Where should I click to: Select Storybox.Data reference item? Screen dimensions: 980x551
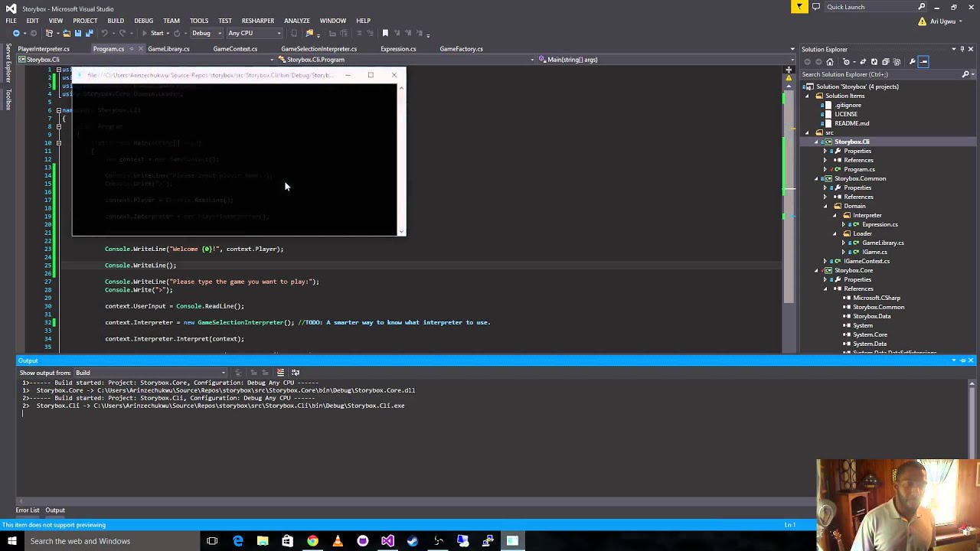coord(871,316)
